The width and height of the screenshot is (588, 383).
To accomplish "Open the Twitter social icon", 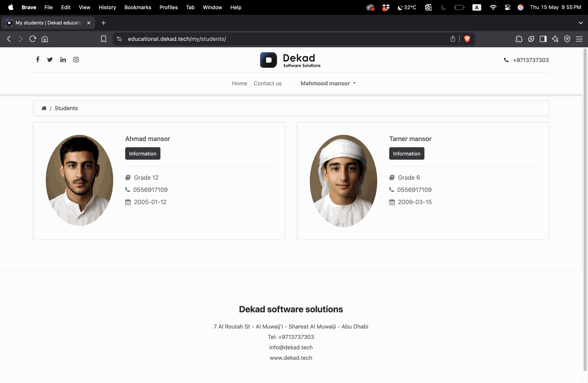I will pos(50,59).
